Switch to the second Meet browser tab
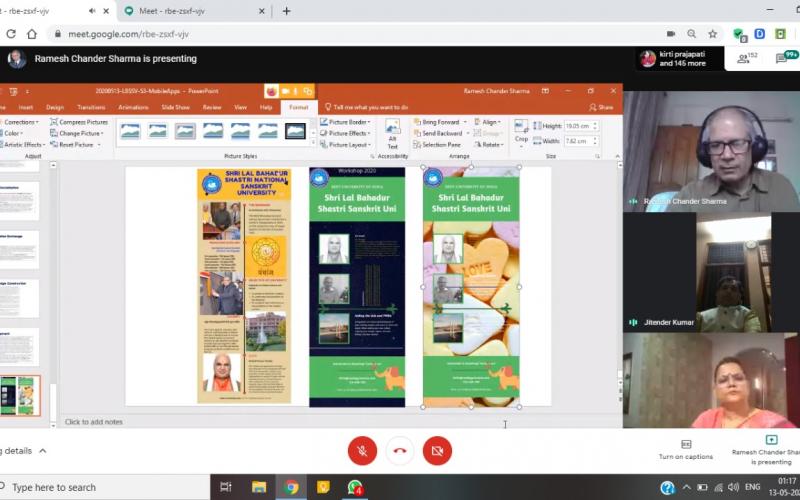 194,11
